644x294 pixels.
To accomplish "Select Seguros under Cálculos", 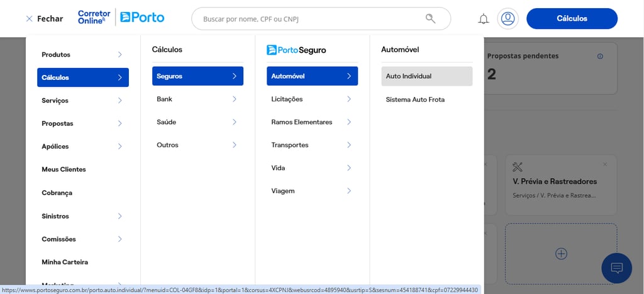I will (x=197, y=76).
